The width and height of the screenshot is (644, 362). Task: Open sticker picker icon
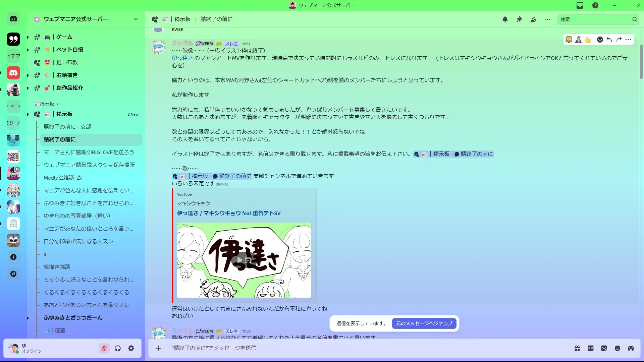coord(604,348)
